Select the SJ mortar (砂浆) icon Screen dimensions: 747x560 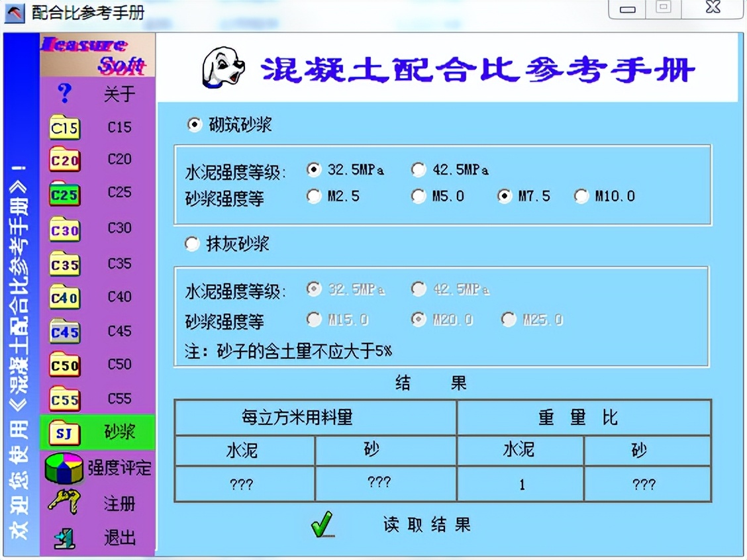pyautogui.click(x=64, y=432)
